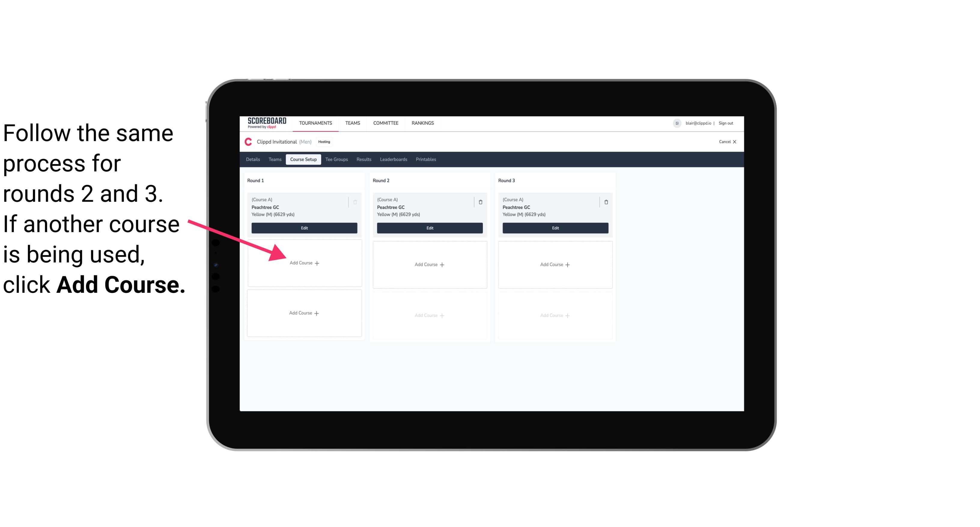Screen dimensions: 980x527
Task: Click the delete icon for Round 1 course
Action: tap(356, 202)
